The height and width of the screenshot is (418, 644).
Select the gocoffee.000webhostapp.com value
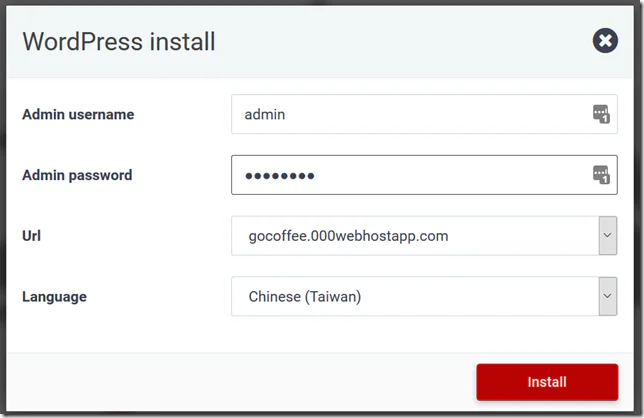(348, 236)
